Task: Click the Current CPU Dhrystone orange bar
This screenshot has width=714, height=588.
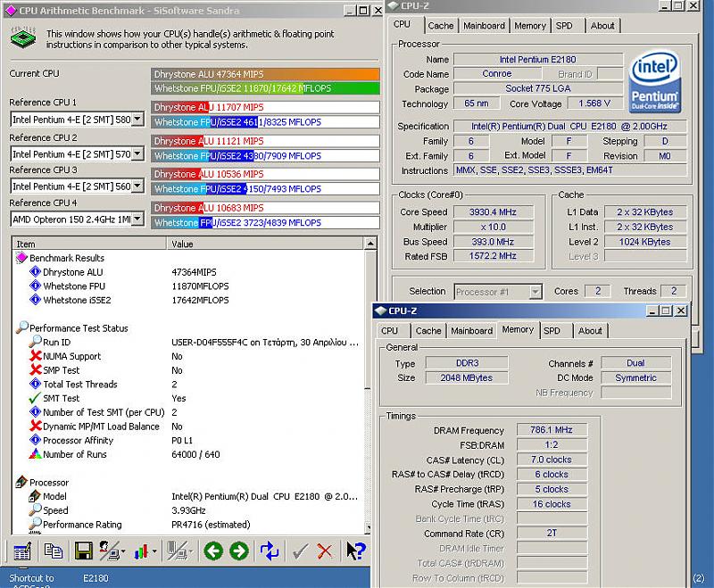Action: (x=265, y=74)
